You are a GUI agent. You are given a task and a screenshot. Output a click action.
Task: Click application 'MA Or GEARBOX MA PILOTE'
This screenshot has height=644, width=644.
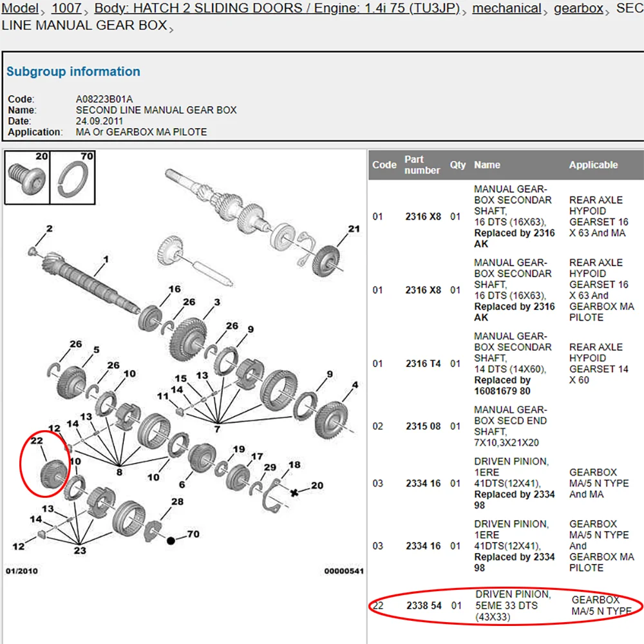pyautogui.click(x=141, y=132)
